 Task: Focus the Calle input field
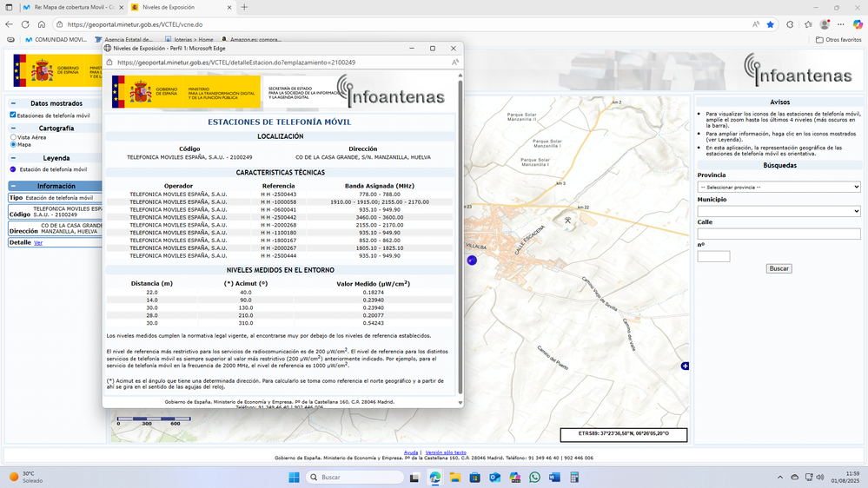tap(779, 234)
